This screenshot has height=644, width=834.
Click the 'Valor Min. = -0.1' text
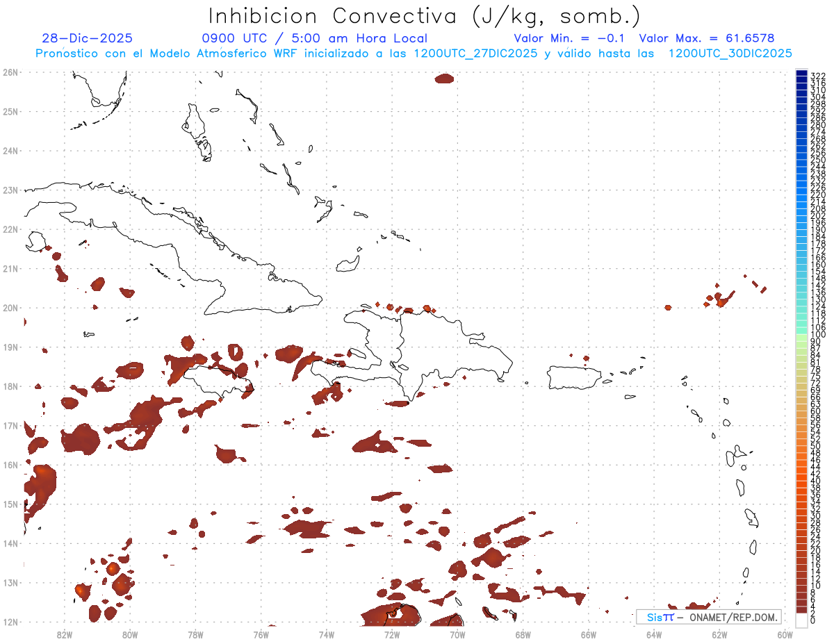point(570,38)
